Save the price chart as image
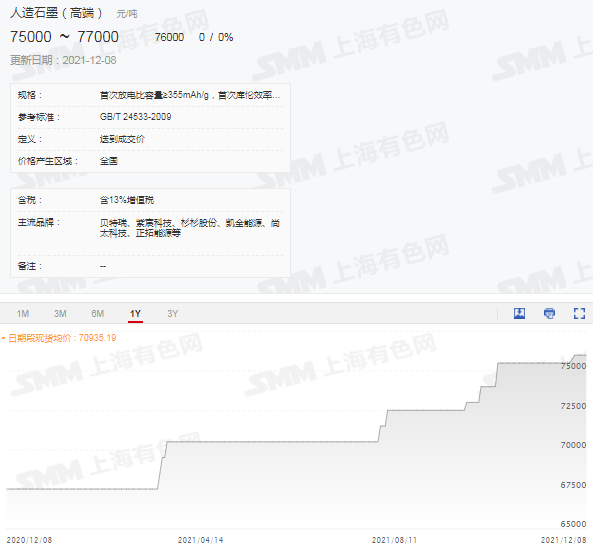 pos(519,313)
